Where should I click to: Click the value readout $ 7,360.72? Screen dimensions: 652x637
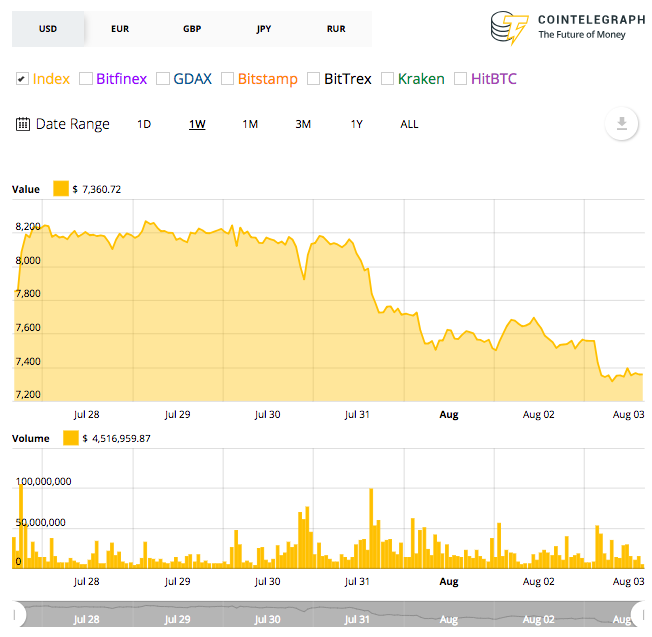click(97, 189)
